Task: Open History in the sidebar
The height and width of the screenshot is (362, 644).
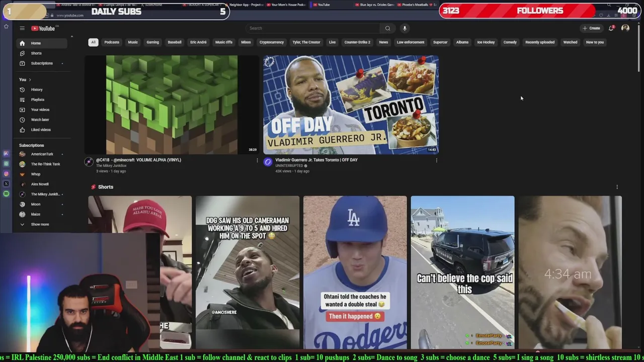Action: [x=42, y=89]
